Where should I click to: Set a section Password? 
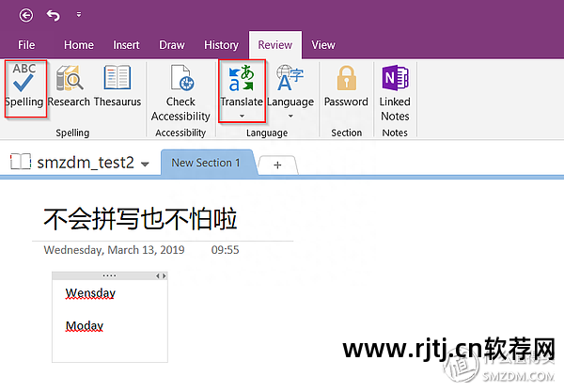tap(346, 86)
